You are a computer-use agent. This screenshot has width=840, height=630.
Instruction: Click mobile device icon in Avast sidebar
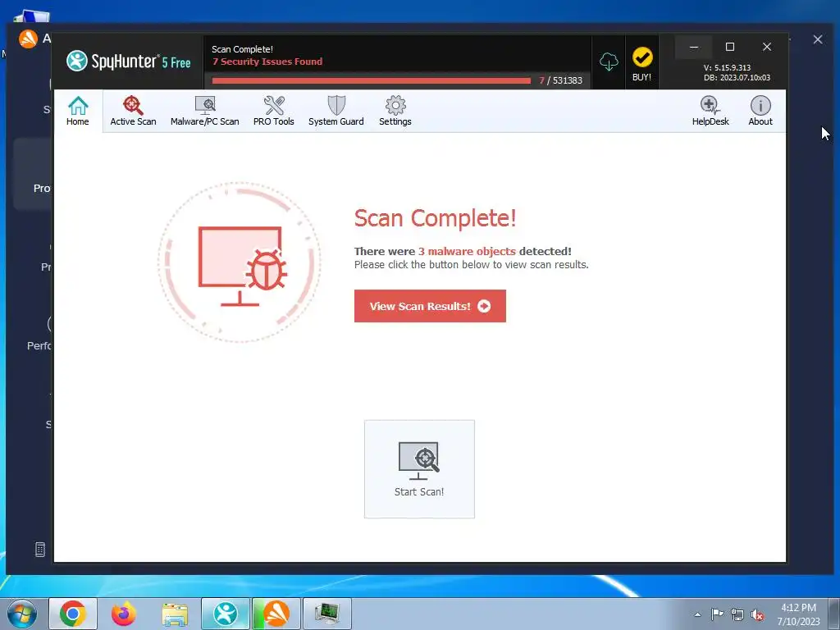[40, 549]
